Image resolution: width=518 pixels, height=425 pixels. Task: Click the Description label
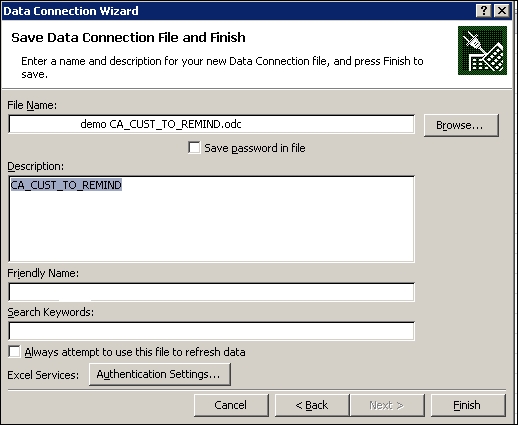click(35, 166)
